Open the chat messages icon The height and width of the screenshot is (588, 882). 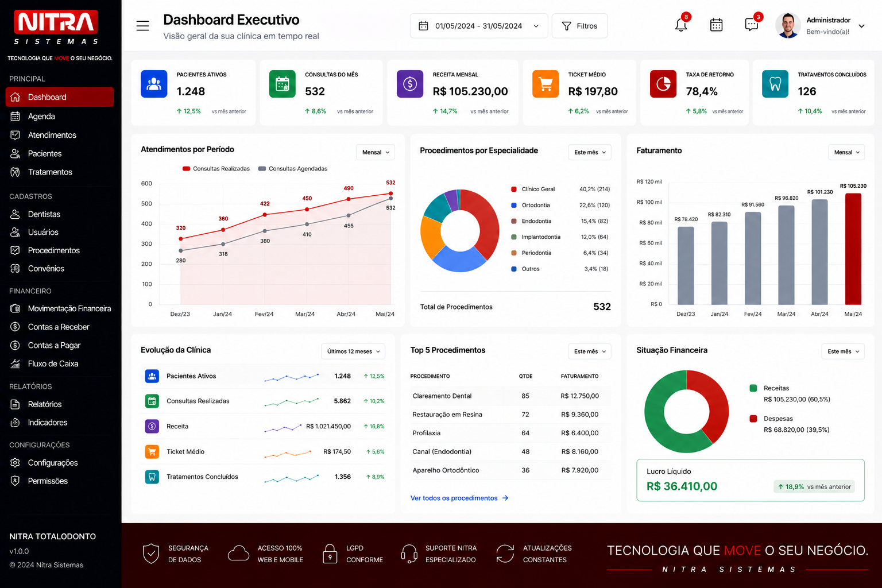point(751,25)
